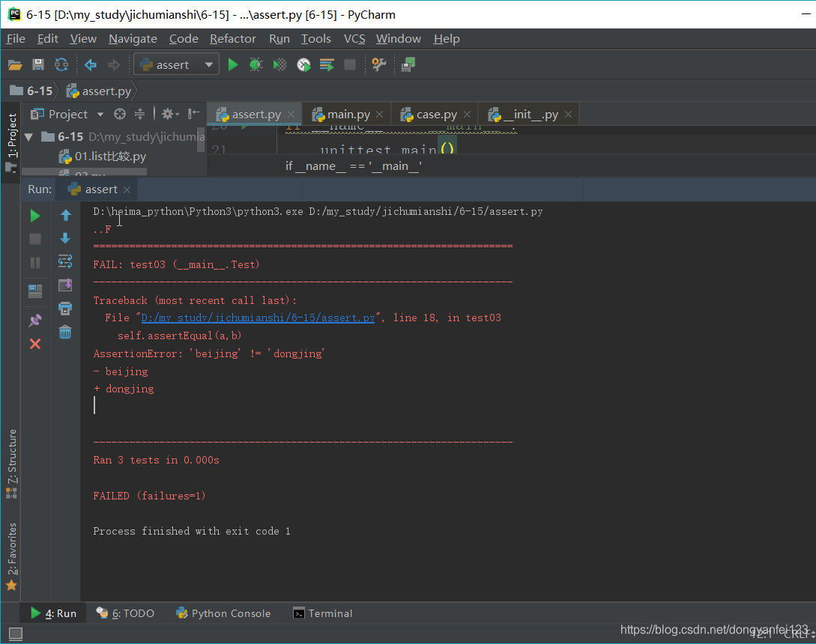Clear console with trash can icon

click(65, 332)
